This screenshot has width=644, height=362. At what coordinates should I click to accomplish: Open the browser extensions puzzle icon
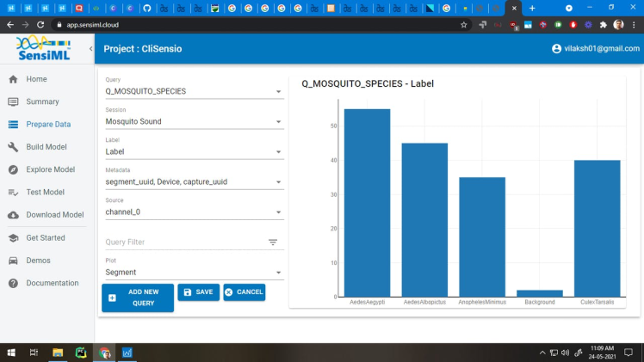pos(603,25)
